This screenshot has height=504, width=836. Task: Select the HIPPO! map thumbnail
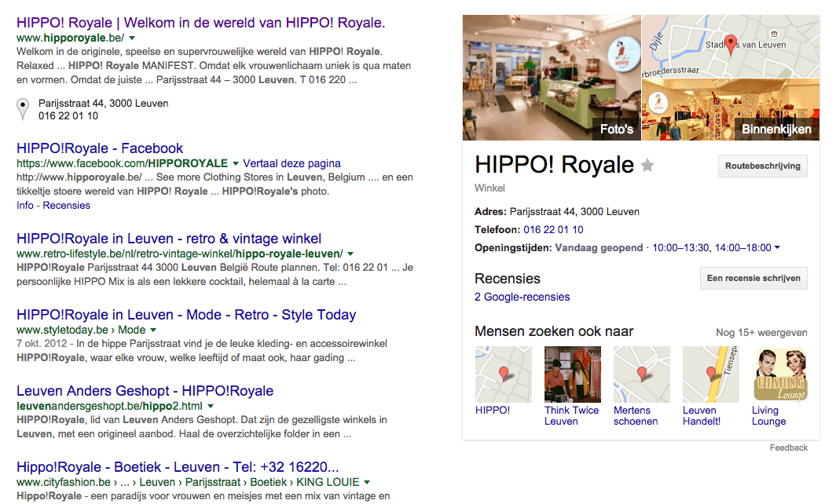(x=504, y=374)
